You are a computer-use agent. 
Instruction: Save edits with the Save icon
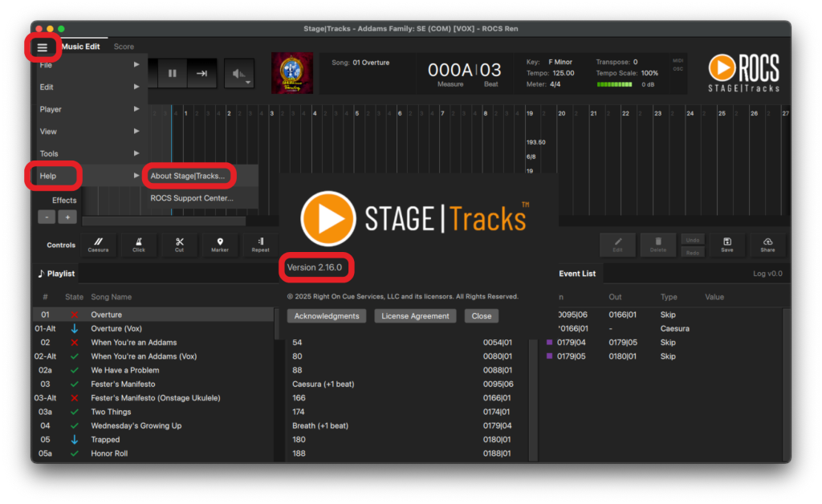point(726,244)
